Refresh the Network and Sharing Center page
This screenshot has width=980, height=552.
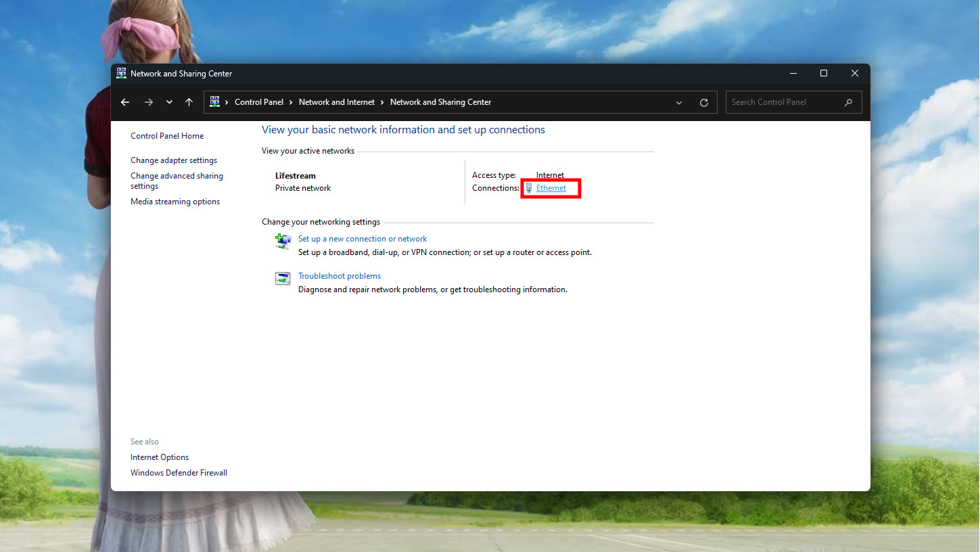(704, 102)
